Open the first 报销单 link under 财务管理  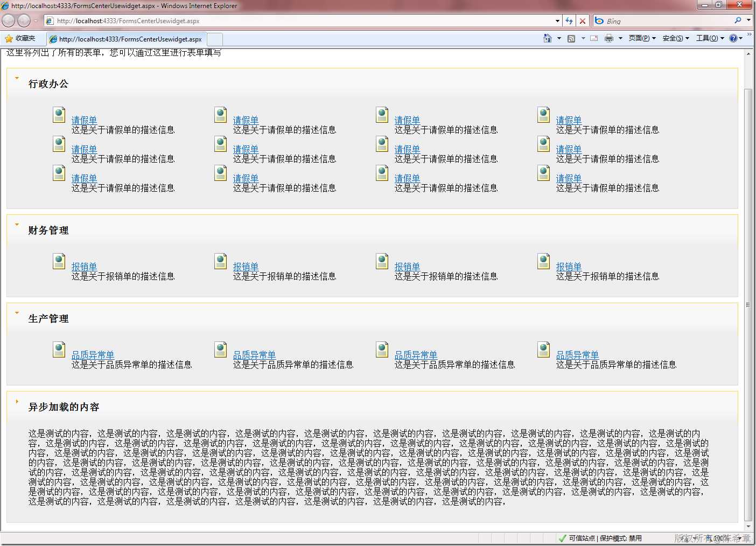[x=84, y=267]
